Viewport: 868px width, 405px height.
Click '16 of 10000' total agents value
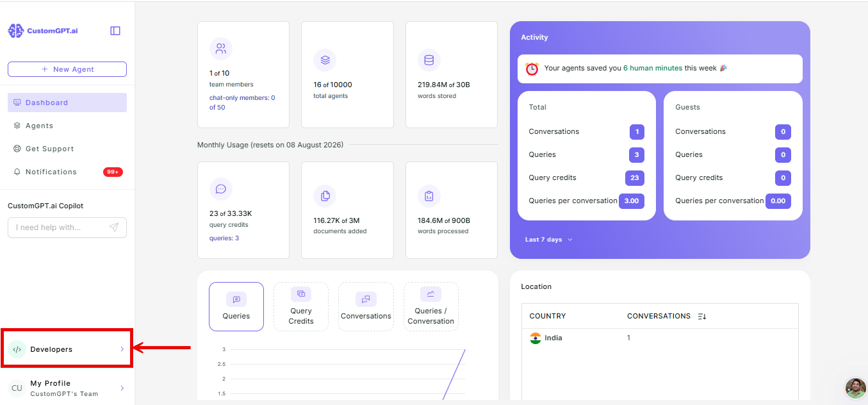click(x=332, y=85)
